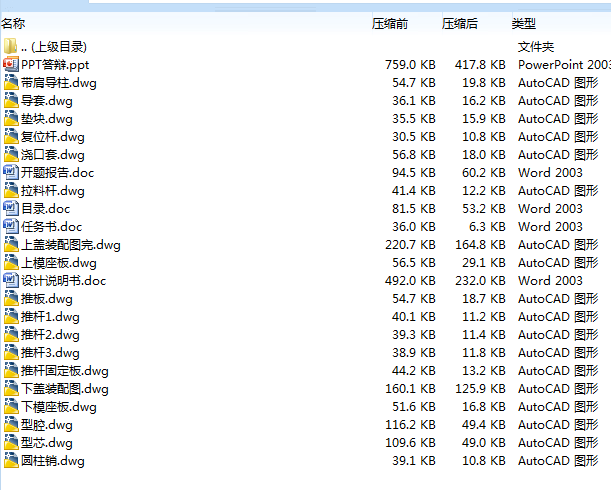Click the 带肩导柱.dwg AutoCAD icon
The width and height of the screenshot is (611, 490).
(11, 83)
